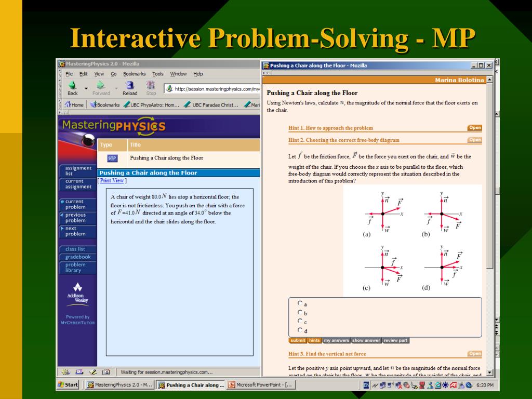Click the Forward arrow icon

pyautogui.click(x=100, y=85)
